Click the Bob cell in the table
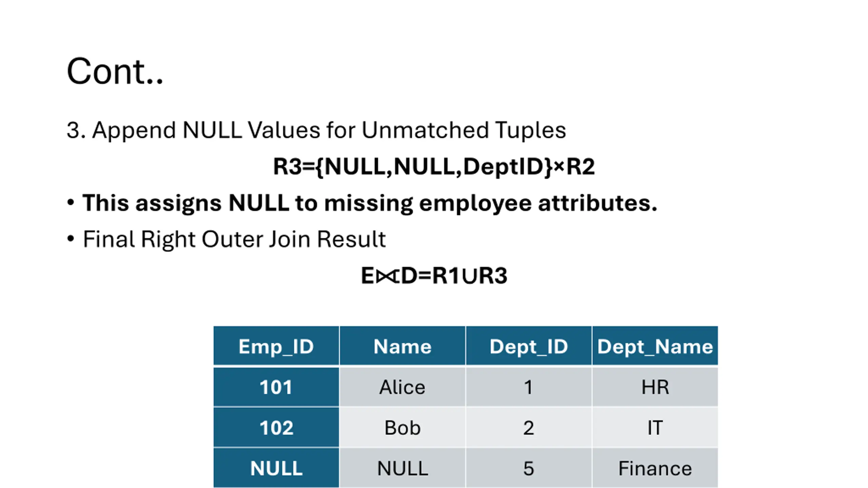 (402, 427)
